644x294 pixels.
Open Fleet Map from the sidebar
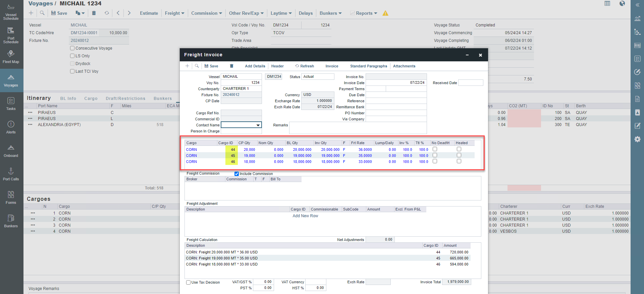coord(11,57)
